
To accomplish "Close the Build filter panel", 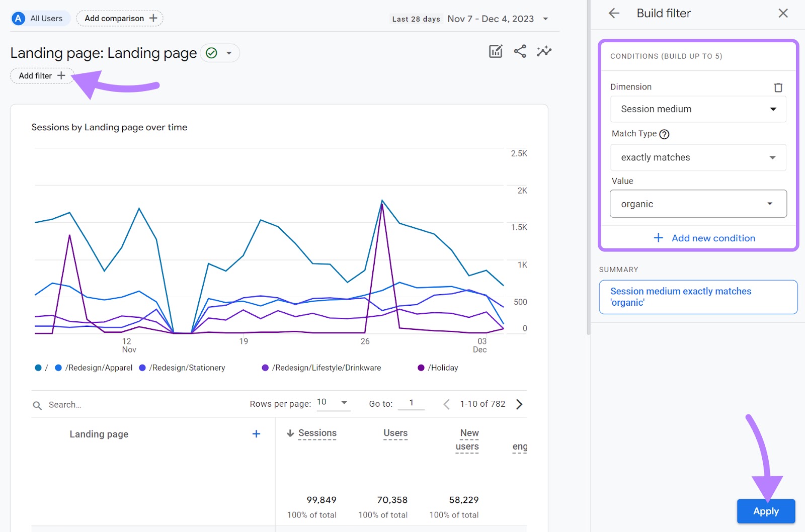I will point(783,14).
